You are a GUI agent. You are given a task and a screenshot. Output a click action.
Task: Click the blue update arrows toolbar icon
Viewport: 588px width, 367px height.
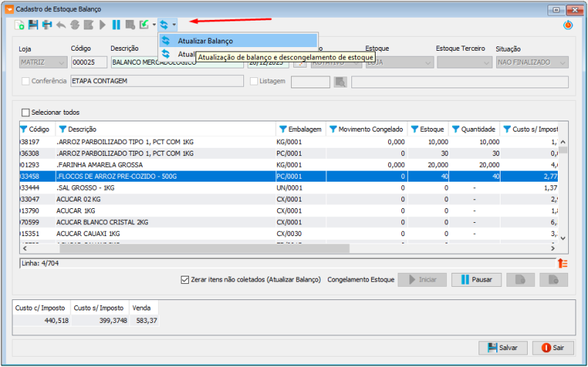pyautogui.click(x=164, y=25)
